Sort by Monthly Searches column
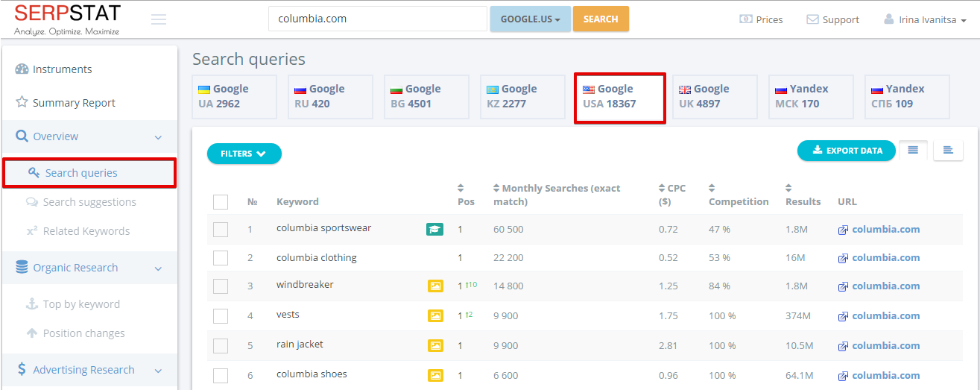The image size is (980, 390). pos(557,195)
